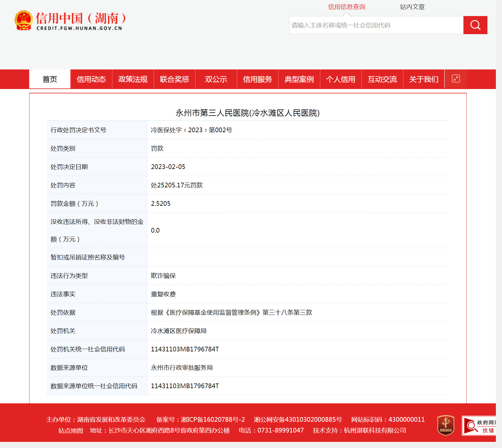Click the 湘ICP备16020788号-2 record link
This screenshot has height=448, width=502.
(213, 420)
